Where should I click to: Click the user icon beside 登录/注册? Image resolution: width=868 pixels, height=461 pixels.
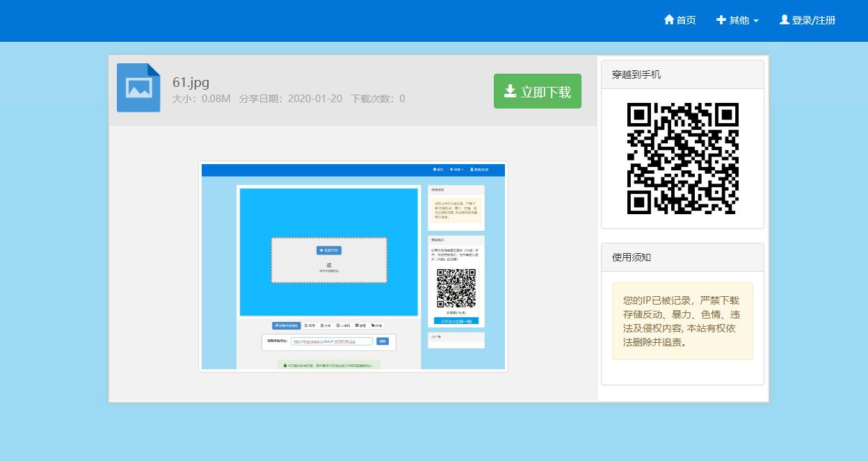[785, 20]
